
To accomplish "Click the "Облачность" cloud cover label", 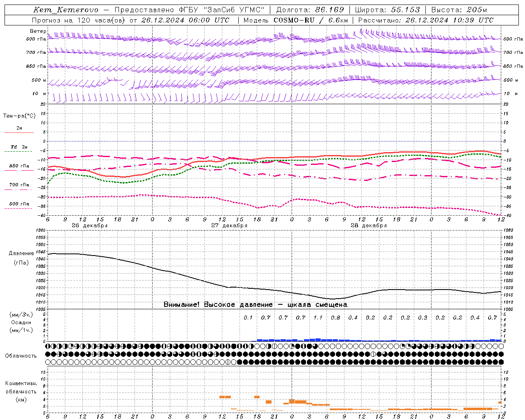I will [21, 356].
